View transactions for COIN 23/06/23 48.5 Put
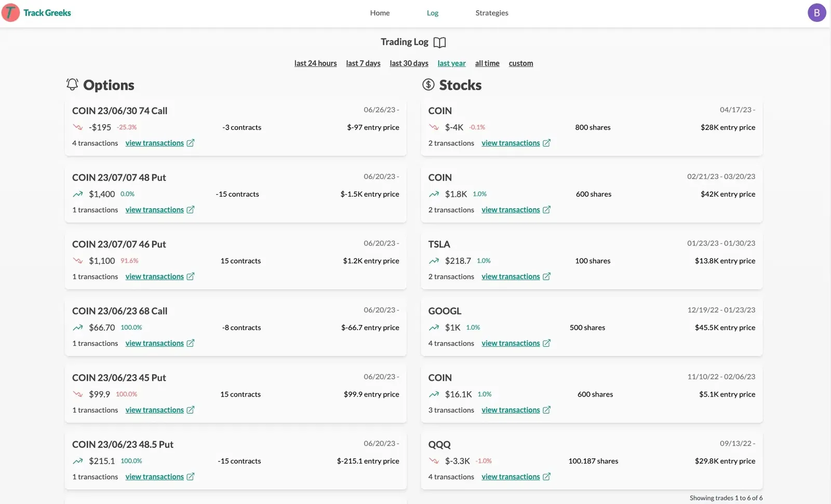The height and width of the screenshot is (504, 831). pyautogui.click(x=155, y=476)
